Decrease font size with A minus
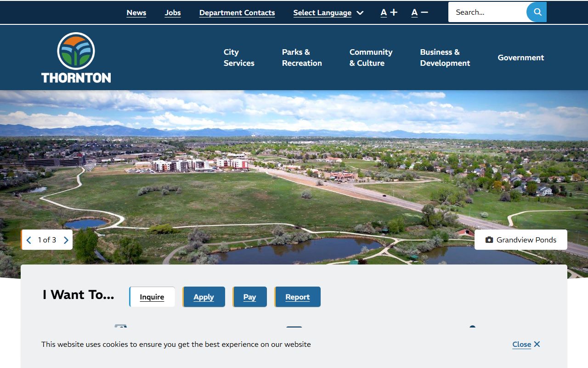 pyautogui.click(x=419, y=12)
